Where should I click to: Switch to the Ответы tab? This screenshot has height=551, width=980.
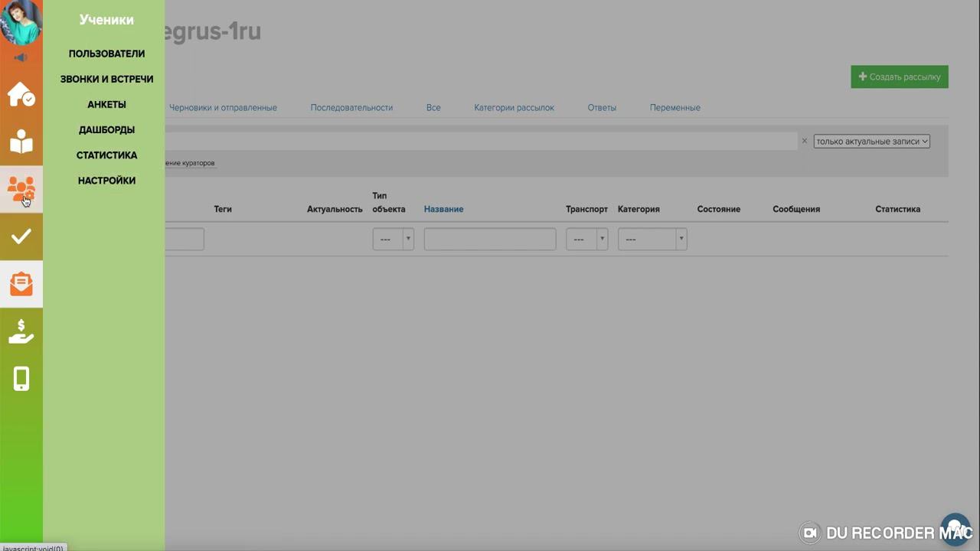tap(602, 108)
